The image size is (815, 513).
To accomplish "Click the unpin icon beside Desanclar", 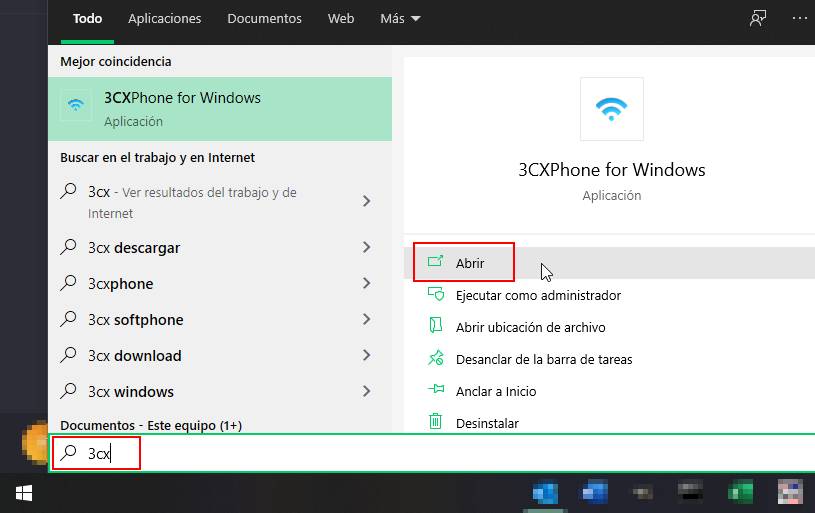I will [436, 358].
